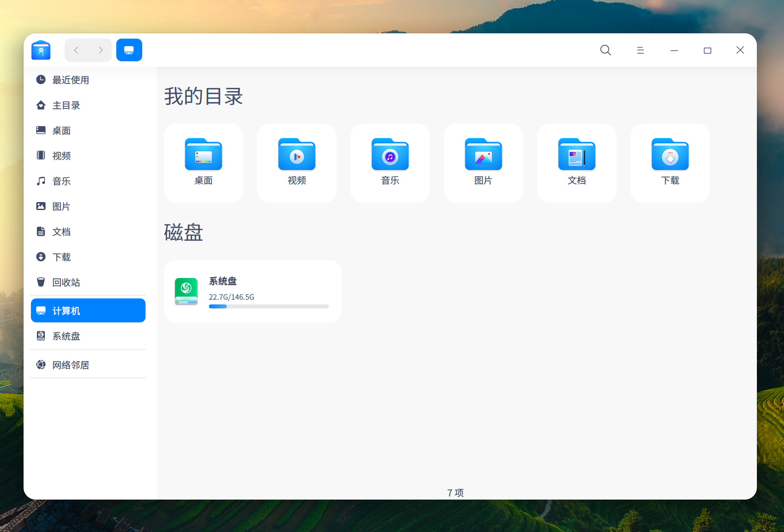Open the 图片 folder card
The height and width of the screenshot is (532, 784).
click(x=483, y=163)
